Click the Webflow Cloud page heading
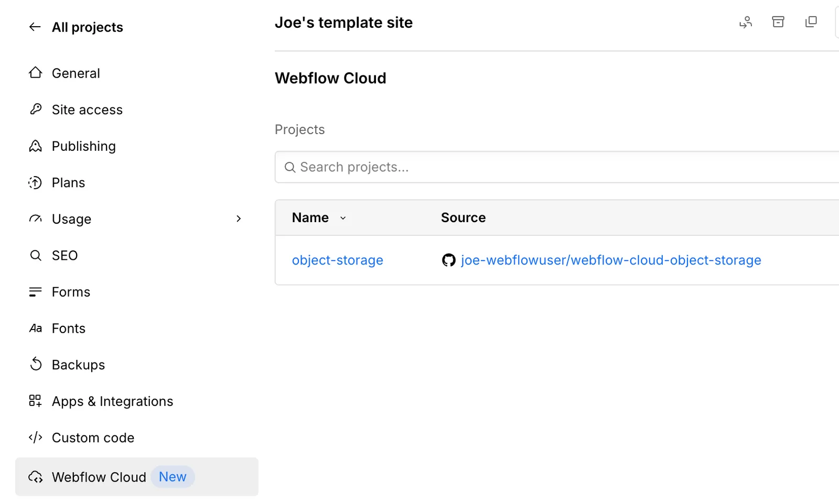 pyautogui.click(x=330, y=78)
